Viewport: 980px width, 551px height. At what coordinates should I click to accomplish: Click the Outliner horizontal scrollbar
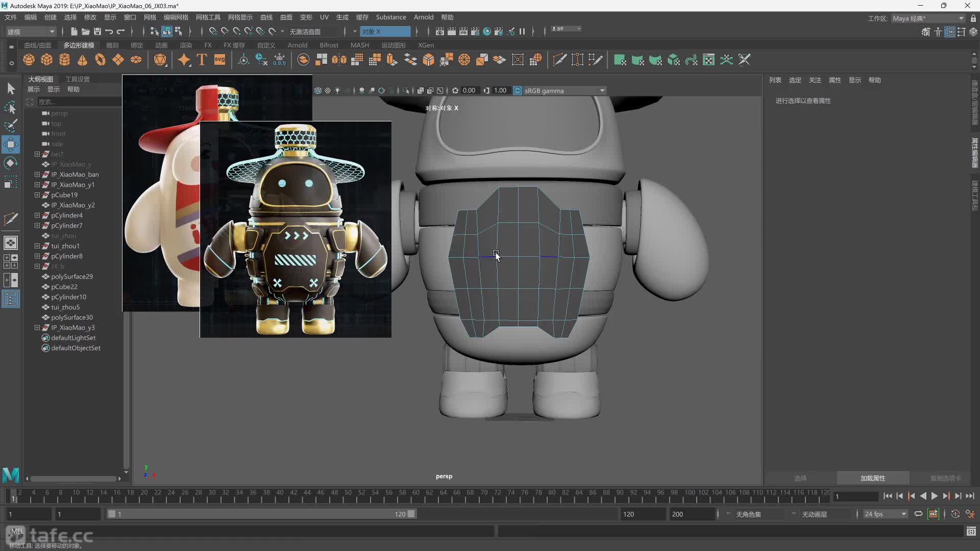pos(74,479)
